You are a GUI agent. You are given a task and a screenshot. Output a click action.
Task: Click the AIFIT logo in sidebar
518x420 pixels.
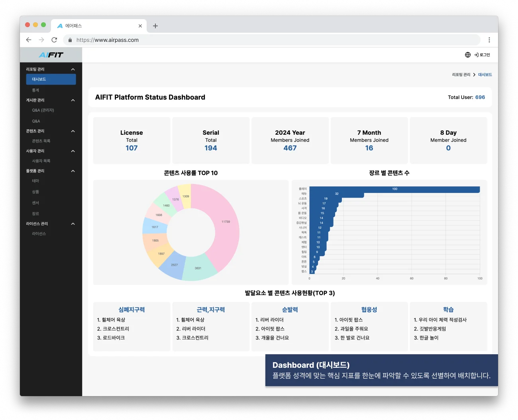[51, 55]
